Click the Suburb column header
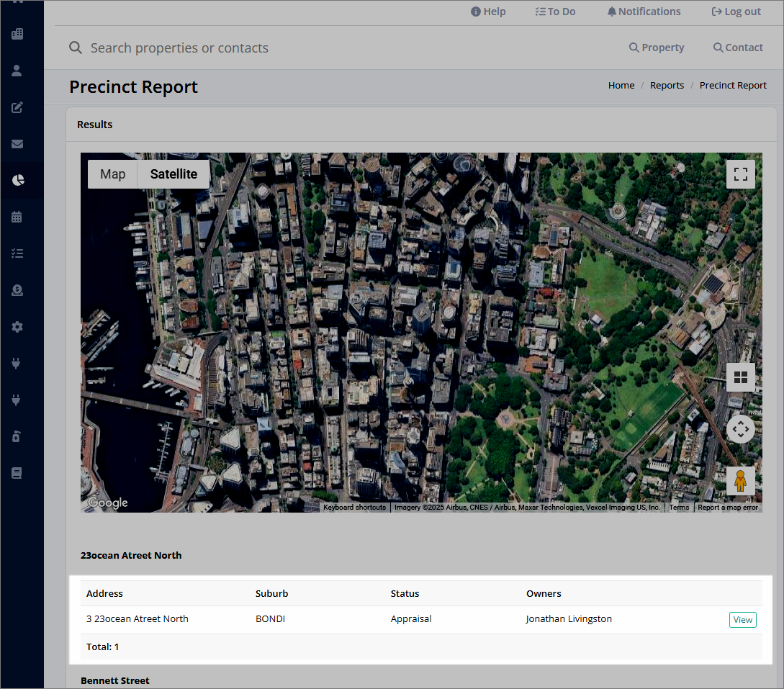Viewport: 784px width, 689px height. [x=271, y=593]
